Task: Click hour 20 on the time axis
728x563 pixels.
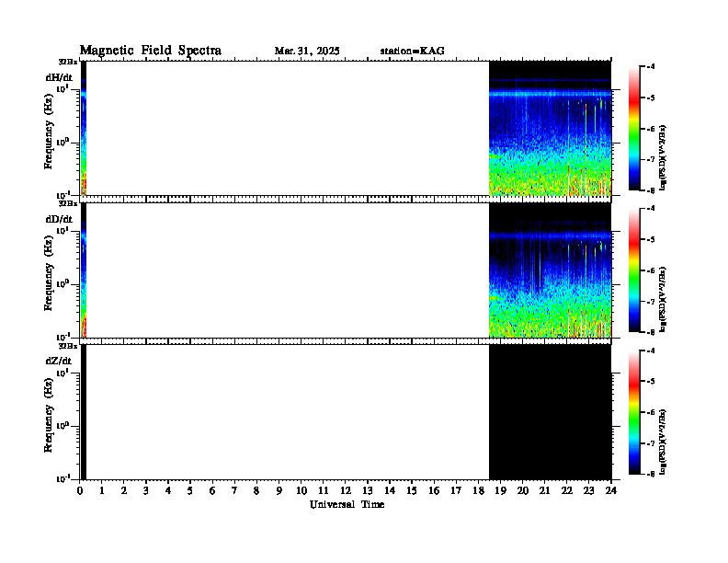Action: 522,491
